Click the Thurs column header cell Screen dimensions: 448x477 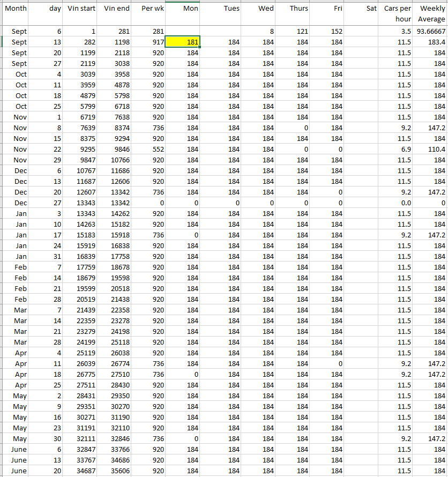coord(292,13)
